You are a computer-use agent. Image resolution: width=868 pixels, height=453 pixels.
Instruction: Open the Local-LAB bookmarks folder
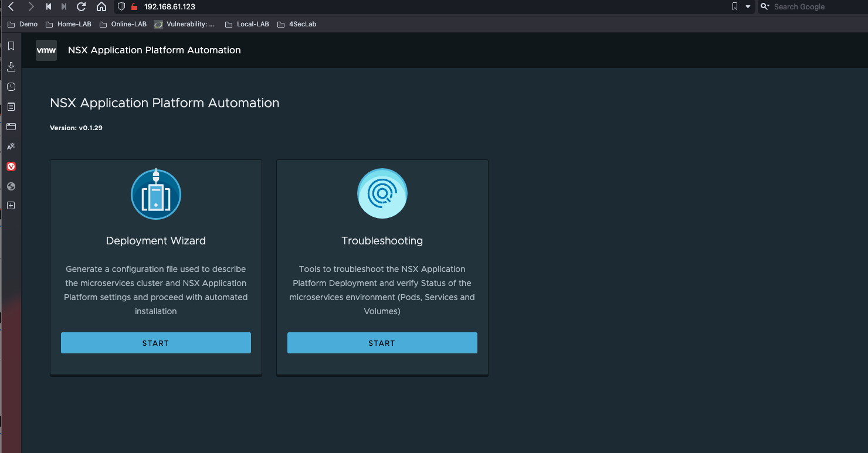tap(247, 25)
